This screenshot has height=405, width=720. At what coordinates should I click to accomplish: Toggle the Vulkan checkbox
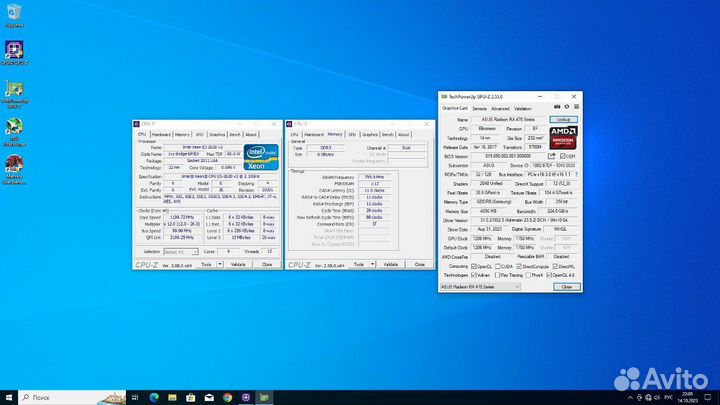474,275
